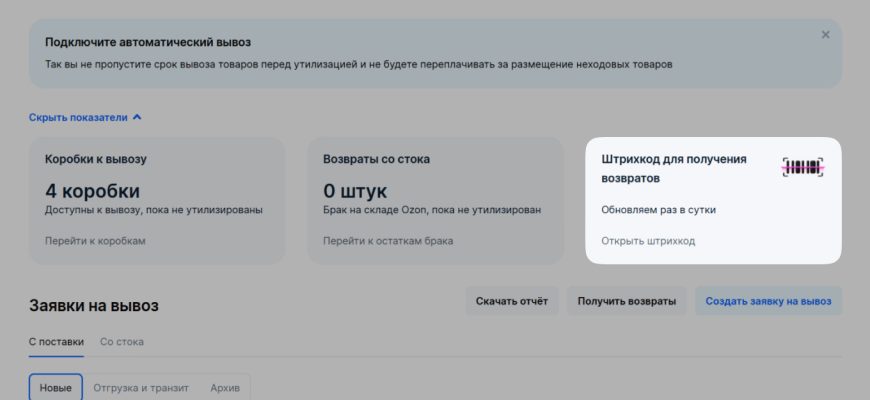Click 'Штрихкод для получения возвратов' card heading
Image resolution: width=870 pixels, height=400 pixels.
tap(673, 168)
